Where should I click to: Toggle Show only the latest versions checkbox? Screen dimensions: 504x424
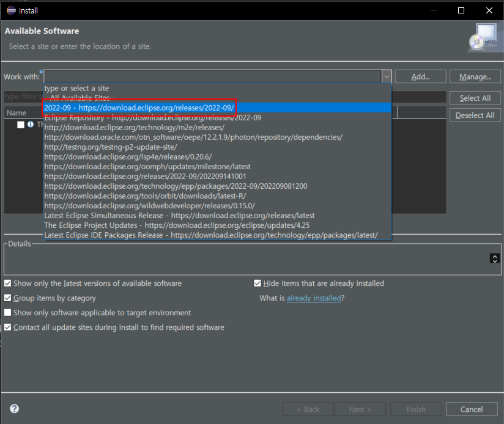(8, 283)
